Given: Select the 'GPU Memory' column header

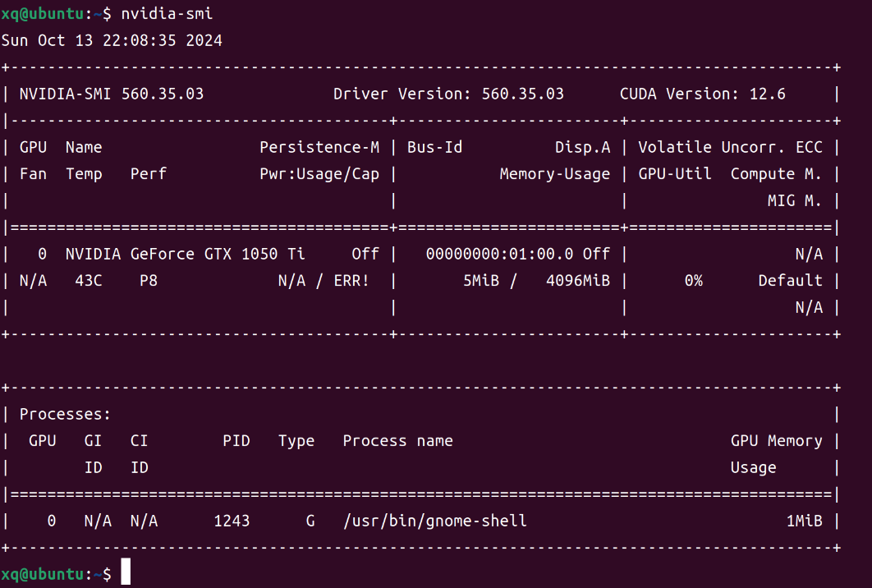Looking at the screenshot, I should pyautogui.click(x=777, y=440).
